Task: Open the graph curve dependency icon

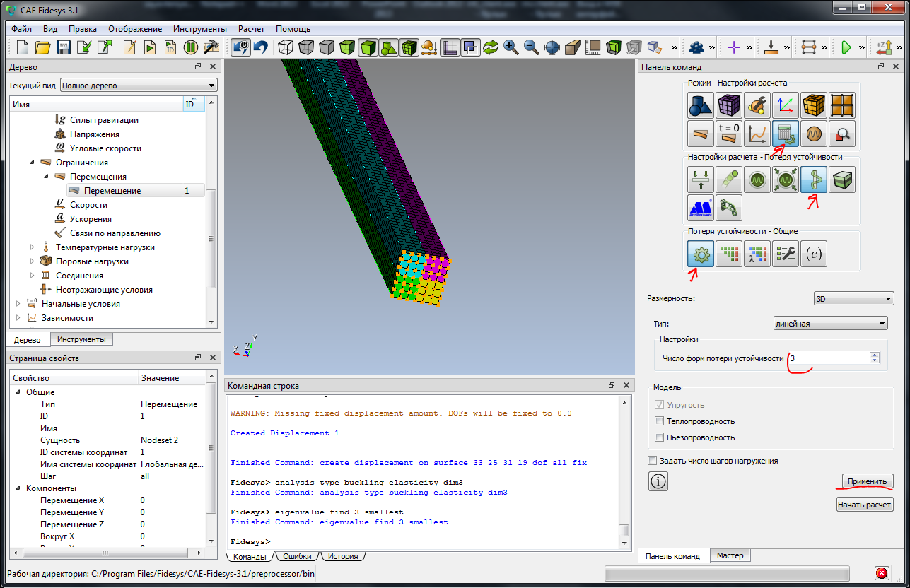Action: pos(757,133)
